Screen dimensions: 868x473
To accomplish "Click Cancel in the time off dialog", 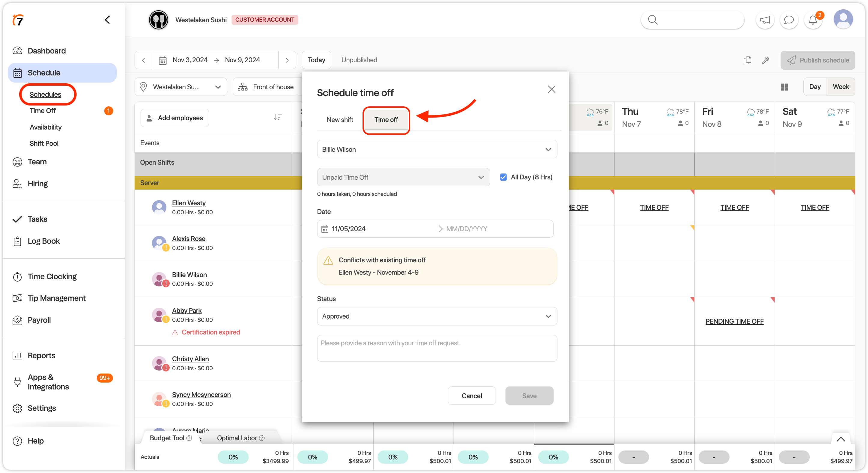I will coord(472,395).
